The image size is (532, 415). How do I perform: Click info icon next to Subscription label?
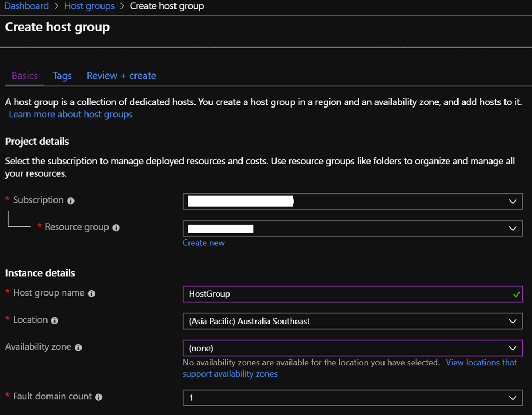[x=71, y=200]
